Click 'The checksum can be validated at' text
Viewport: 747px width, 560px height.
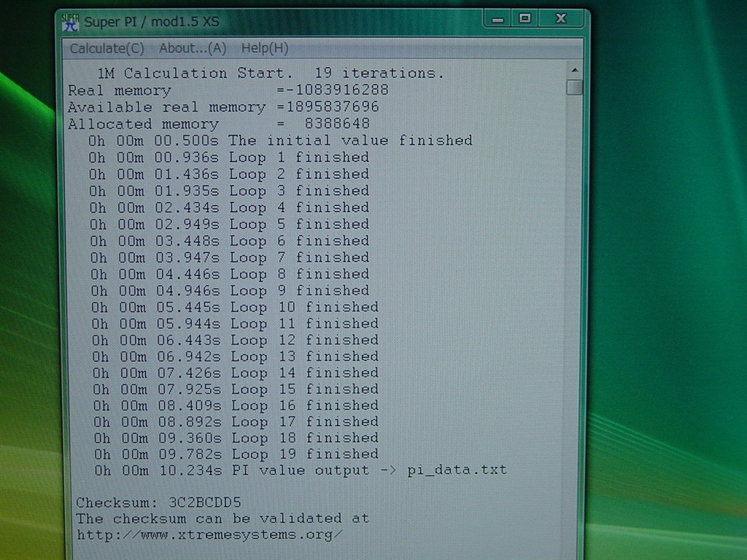coord(222,518)
